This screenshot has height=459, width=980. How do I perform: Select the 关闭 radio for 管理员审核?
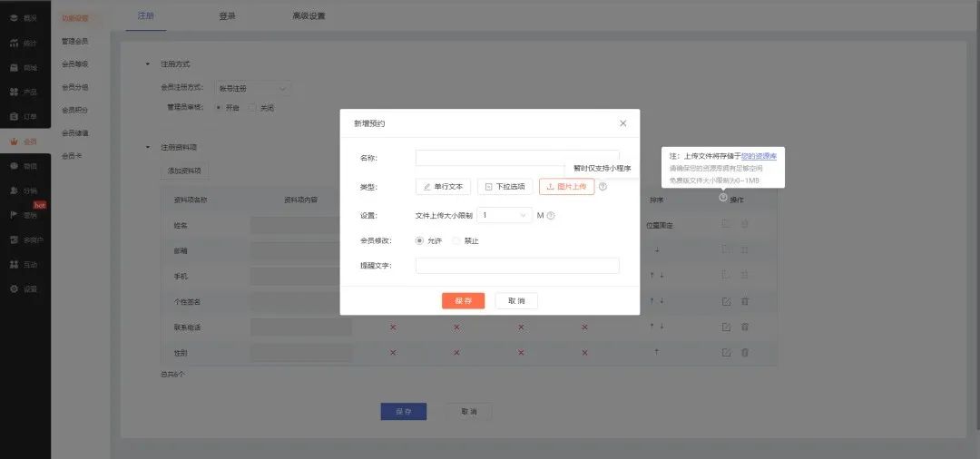(254, 108)
